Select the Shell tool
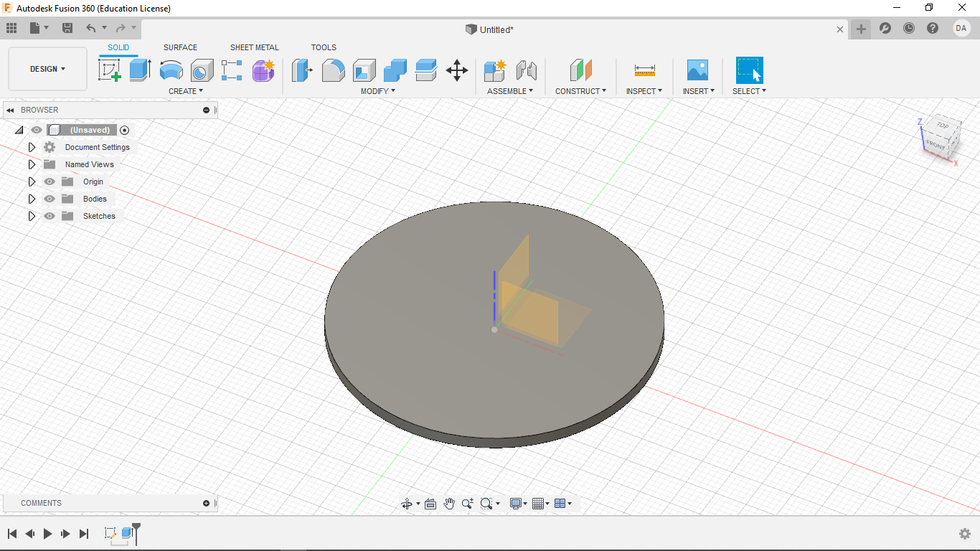Viewport: 980px width, 551px height. coord(364,70)
